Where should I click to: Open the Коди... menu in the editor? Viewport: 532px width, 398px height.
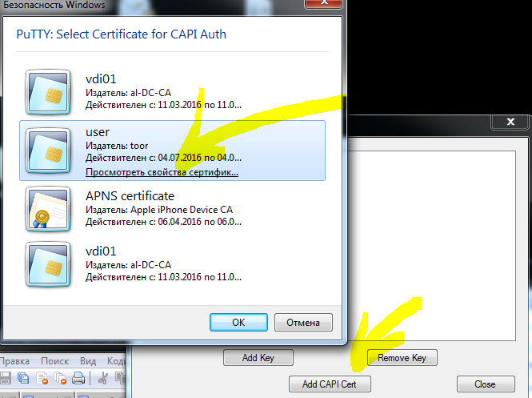116,361
